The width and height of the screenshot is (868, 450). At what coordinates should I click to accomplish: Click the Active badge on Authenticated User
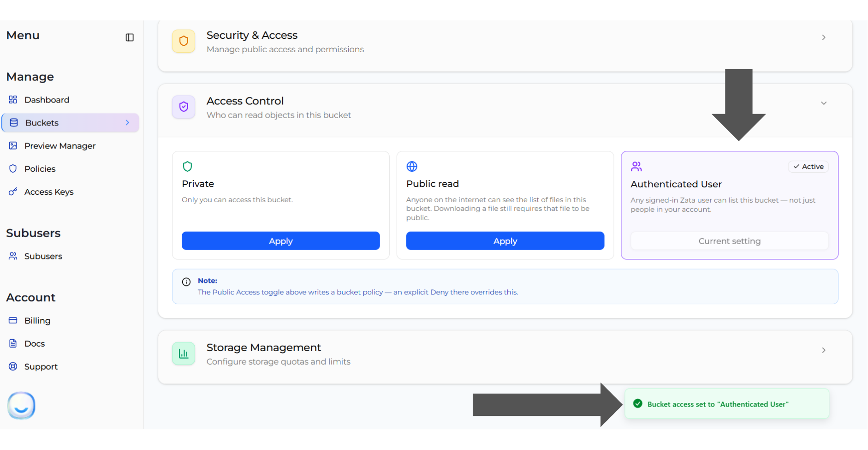tap(809, 167)
